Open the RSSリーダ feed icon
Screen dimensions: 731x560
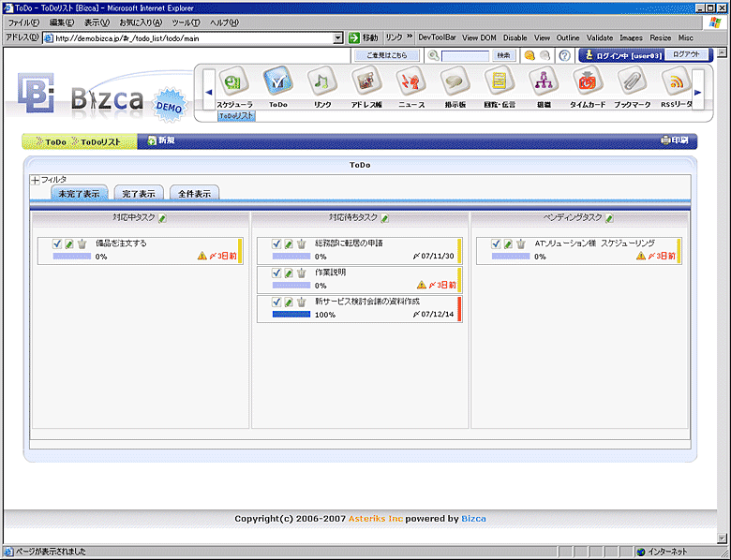point(676,81)
